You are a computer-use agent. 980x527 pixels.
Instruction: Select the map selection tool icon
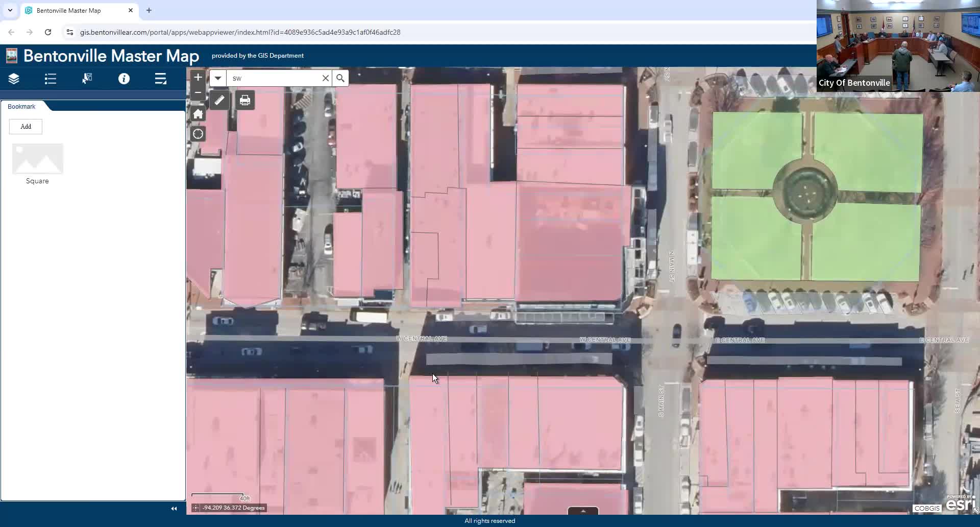pyautogui.click(x=87, y=79)
